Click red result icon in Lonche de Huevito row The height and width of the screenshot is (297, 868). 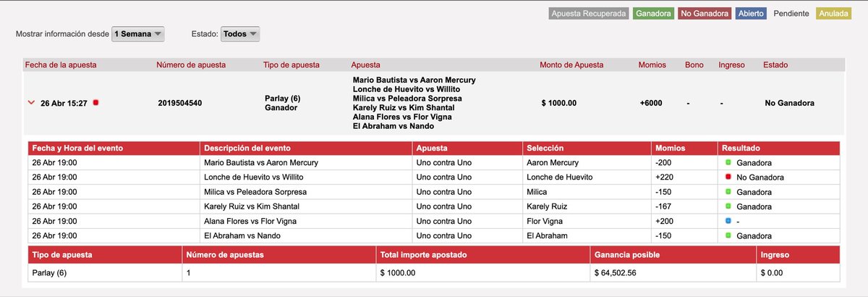tap(728, 177)
